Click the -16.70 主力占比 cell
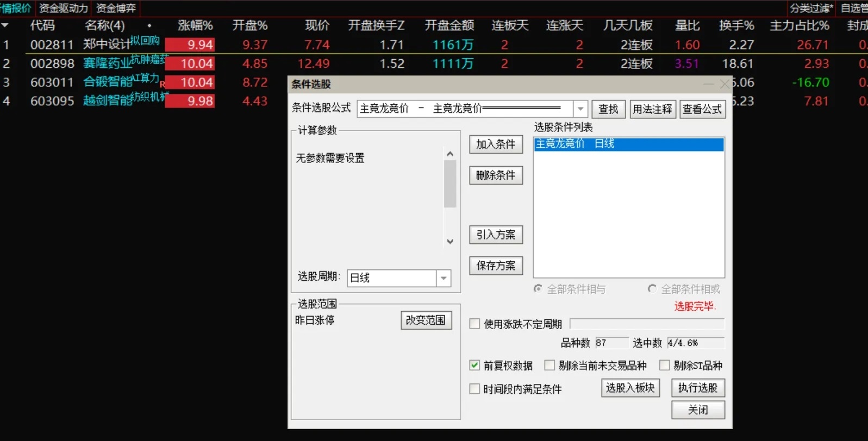The image size is (868, 441). pos(810,82)
